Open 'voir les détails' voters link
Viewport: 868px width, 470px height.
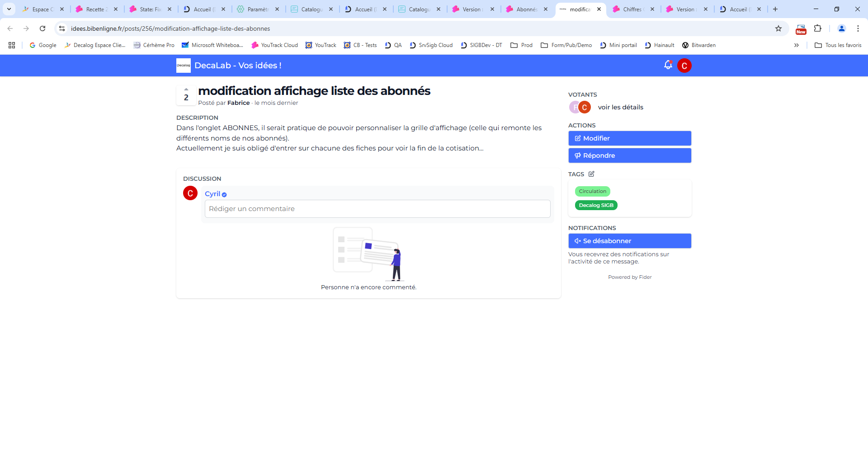tap(620, 107)
